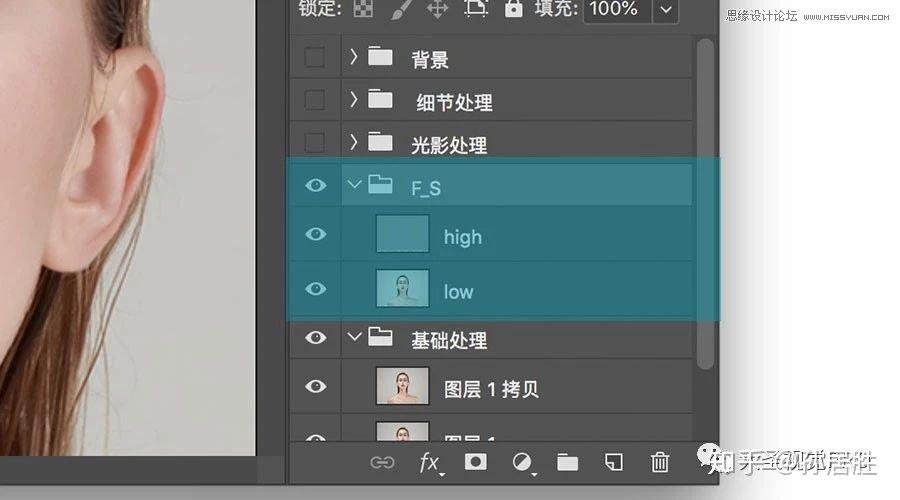Hide the 基础处理 group
900x500 pixels.
click(x=316, y=338)
